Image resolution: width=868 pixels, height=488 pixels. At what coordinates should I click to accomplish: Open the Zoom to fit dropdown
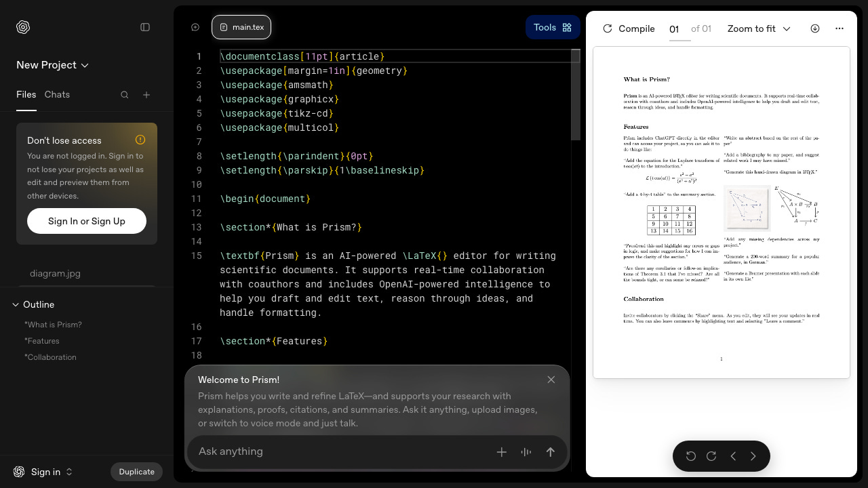[759, 28]
